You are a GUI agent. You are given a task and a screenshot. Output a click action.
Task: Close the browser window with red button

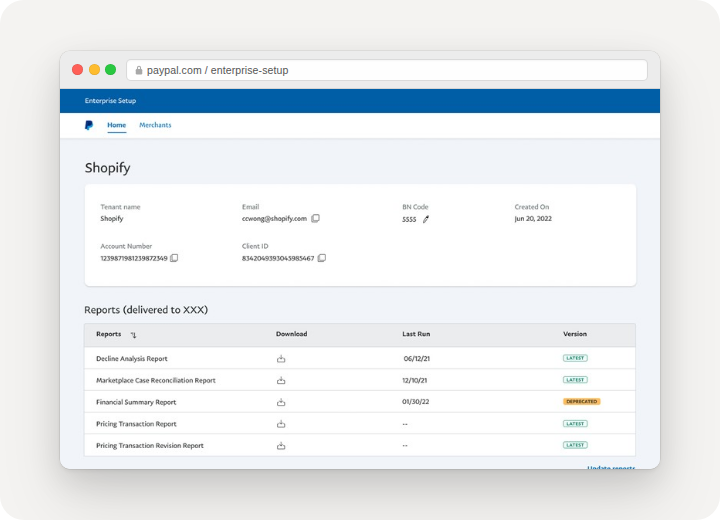click(x=78, y=69)
